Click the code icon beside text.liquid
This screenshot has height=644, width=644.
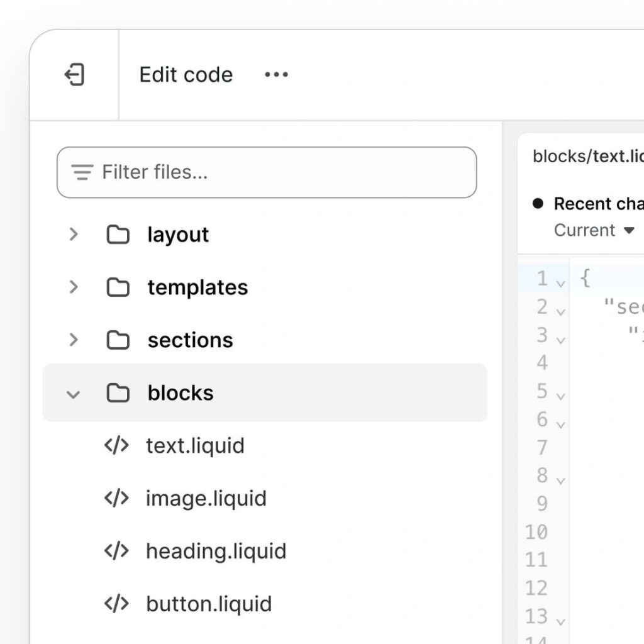116,446
